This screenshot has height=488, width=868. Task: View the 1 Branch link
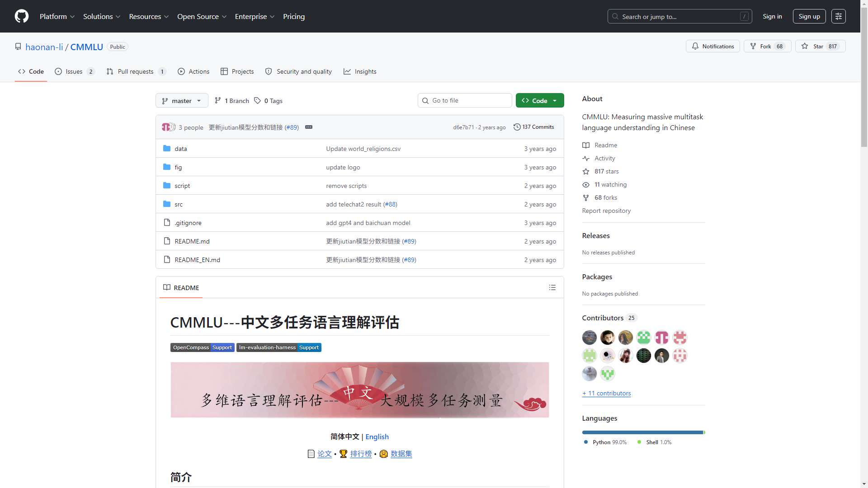(x=231, y=101)
